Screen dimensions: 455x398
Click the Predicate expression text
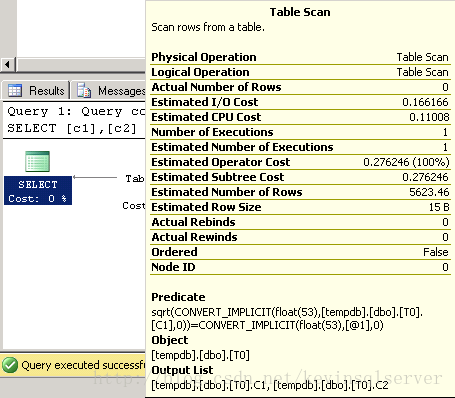287,318
